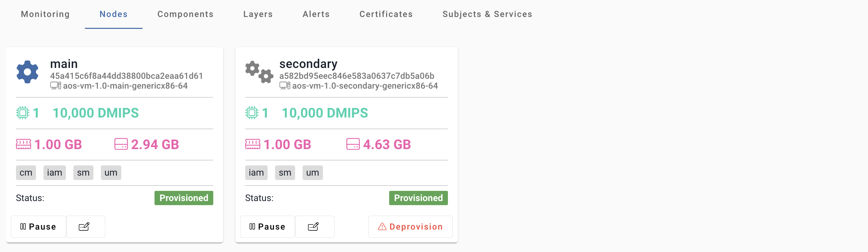This screenshot has height=252, width=868.
Task: Pause the secondary node
Action: [268, 227]
